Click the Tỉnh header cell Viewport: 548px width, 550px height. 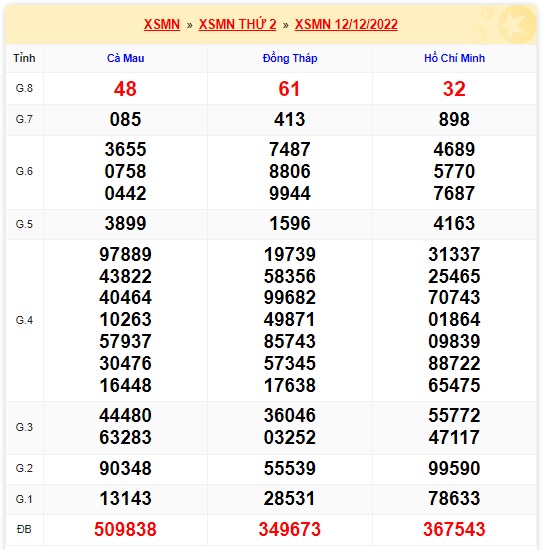[x=24, y=58]
